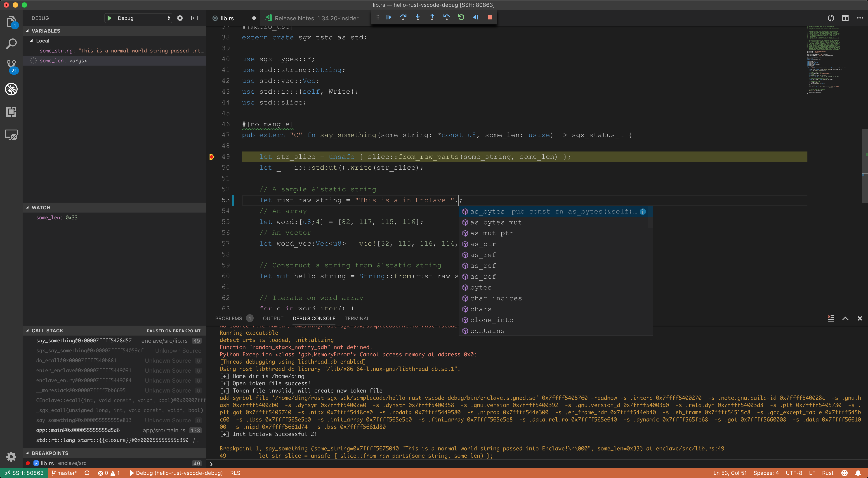This screenshot has width=868, height=478.
Task: Click the Step Over debug button
Action: 403,18
